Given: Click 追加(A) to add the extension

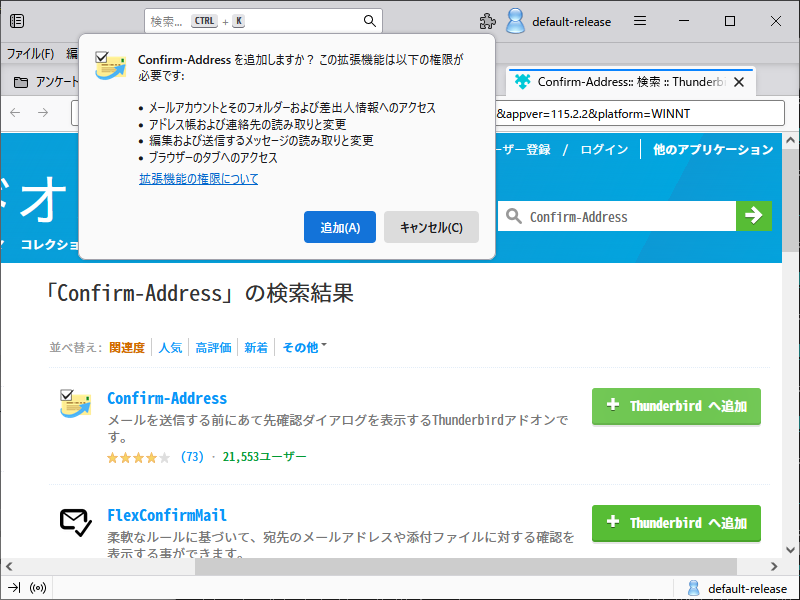Looking at the screenshot, I should (x=340, y=227).
